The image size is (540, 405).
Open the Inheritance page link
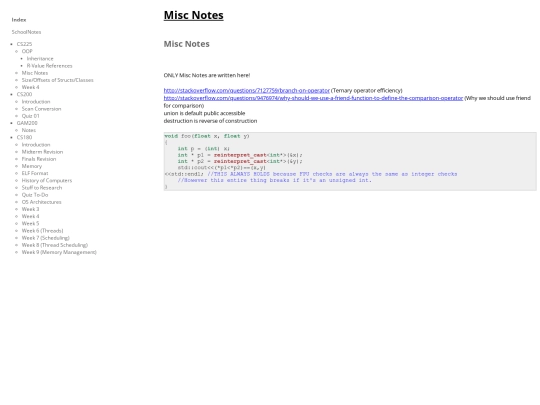(x=40, y=59)
